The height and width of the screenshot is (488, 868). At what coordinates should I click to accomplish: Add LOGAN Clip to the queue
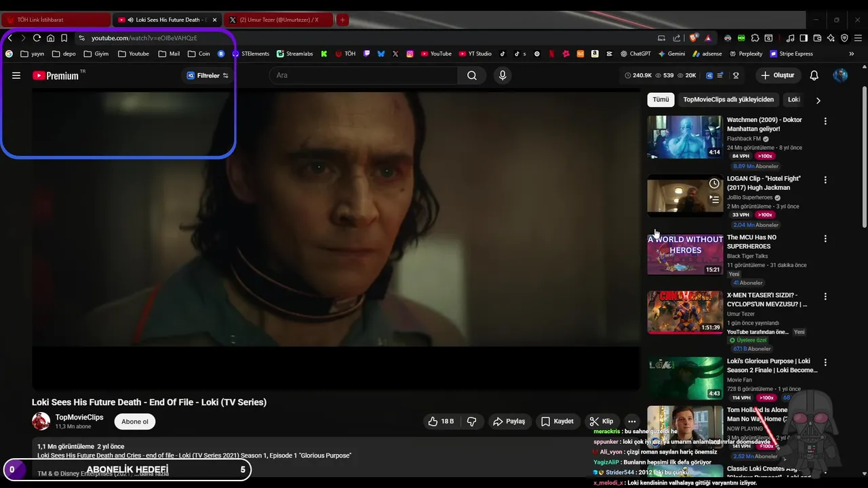coord(714,199)
